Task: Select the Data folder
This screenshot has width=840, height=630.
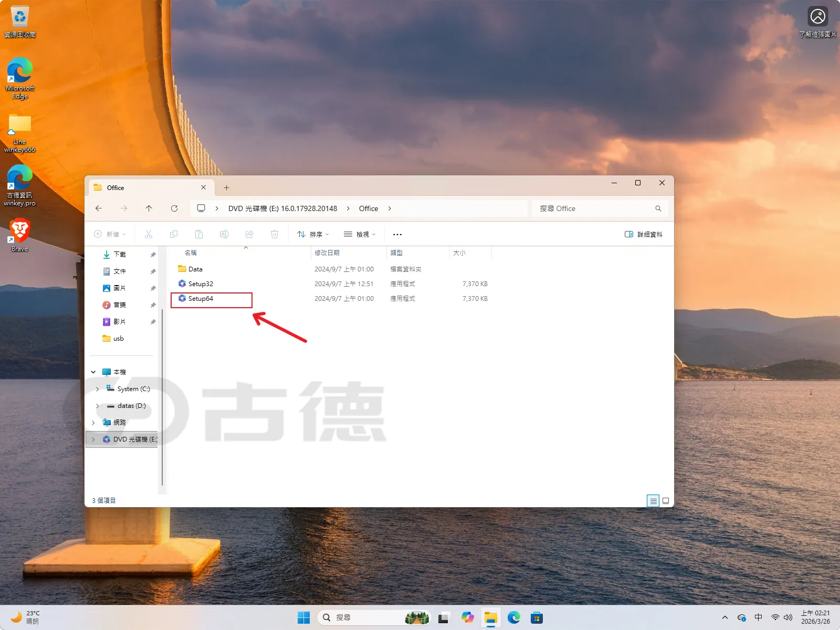Action: tap(195, 269)
